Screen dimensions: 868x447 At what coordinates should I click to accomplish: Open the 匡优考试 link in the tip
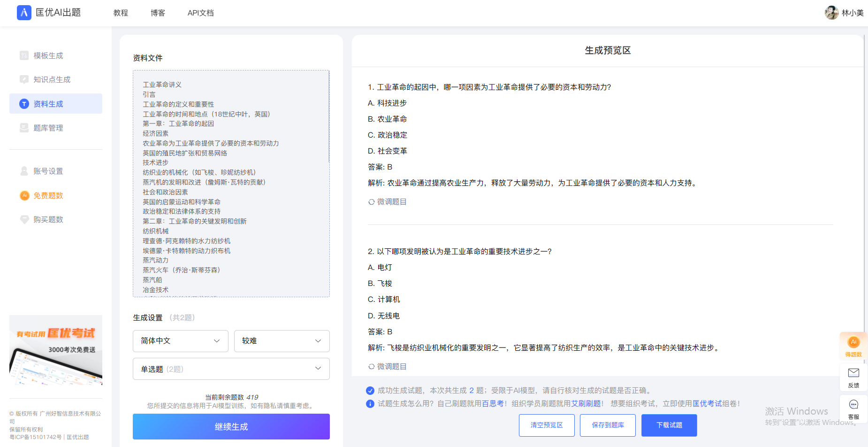click(x=707, y=404)
